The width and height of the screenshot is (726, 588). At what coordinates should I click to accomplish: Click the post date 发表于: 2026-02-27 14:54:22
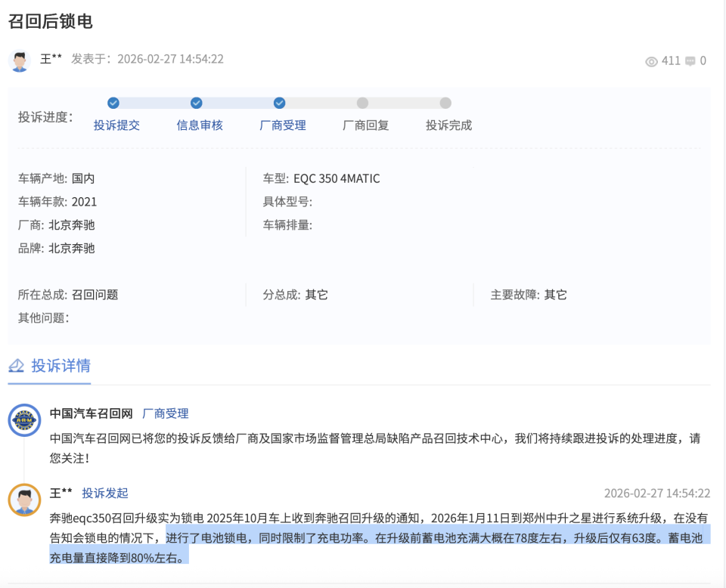point(147,59)
